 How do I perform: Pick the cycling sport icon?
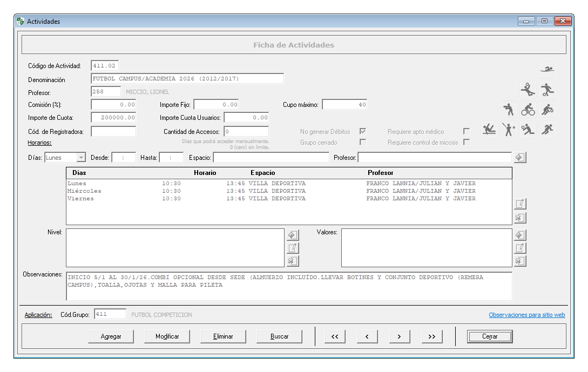[528, 110]
